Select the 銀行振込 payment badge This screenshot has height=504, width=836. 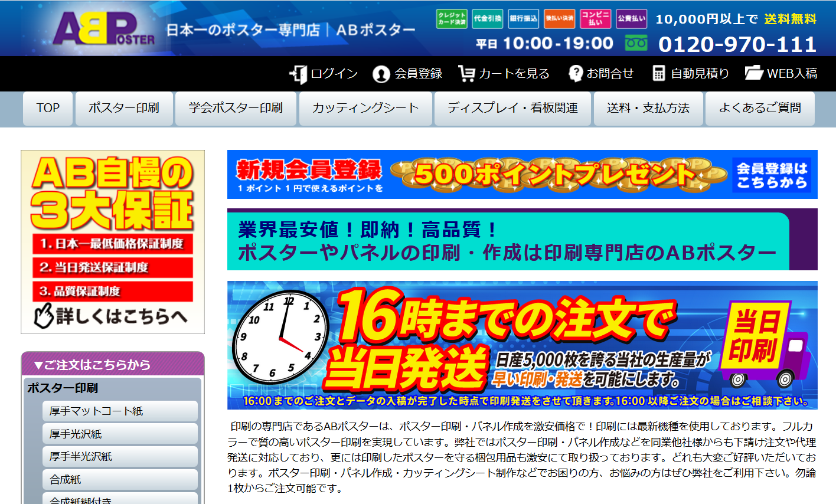pyautogui.click(x=524, y=19)
